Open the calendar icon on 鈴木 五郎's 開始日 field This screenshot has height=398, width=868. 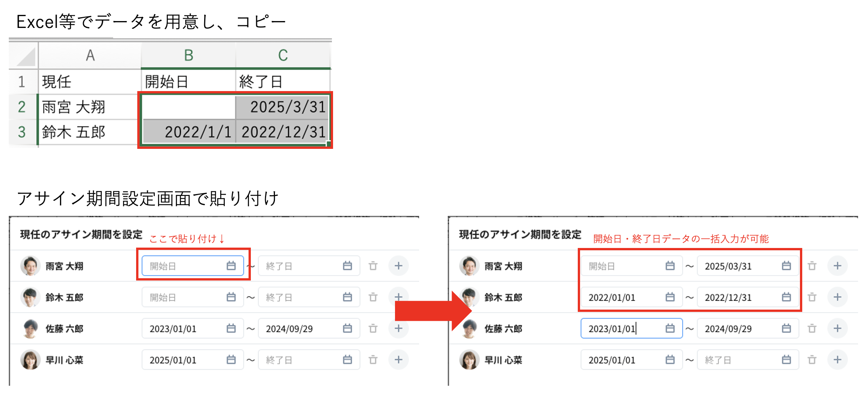coord(231,297)
